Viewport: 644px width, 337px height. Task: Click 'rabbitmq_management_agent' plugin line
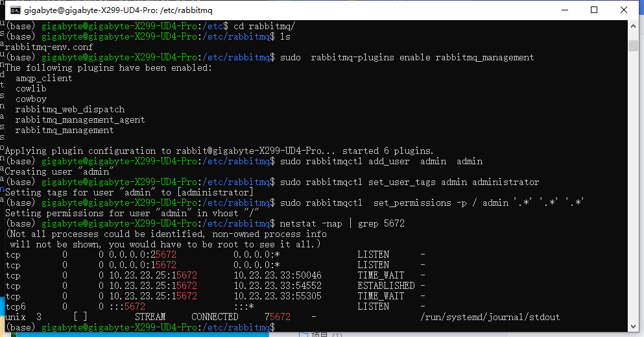(80, 119)
